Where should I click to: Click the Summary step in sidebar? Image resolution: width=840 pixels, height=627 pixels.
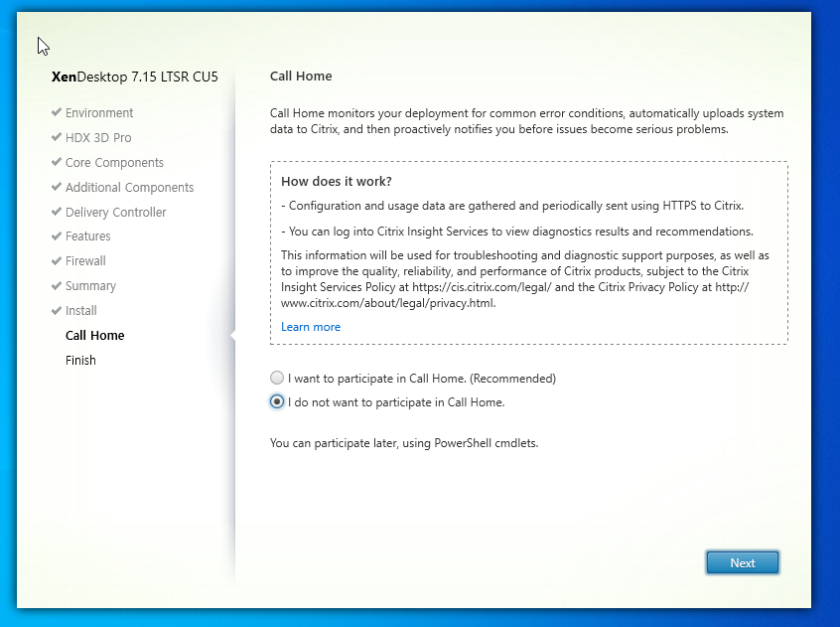pos(90,285)
